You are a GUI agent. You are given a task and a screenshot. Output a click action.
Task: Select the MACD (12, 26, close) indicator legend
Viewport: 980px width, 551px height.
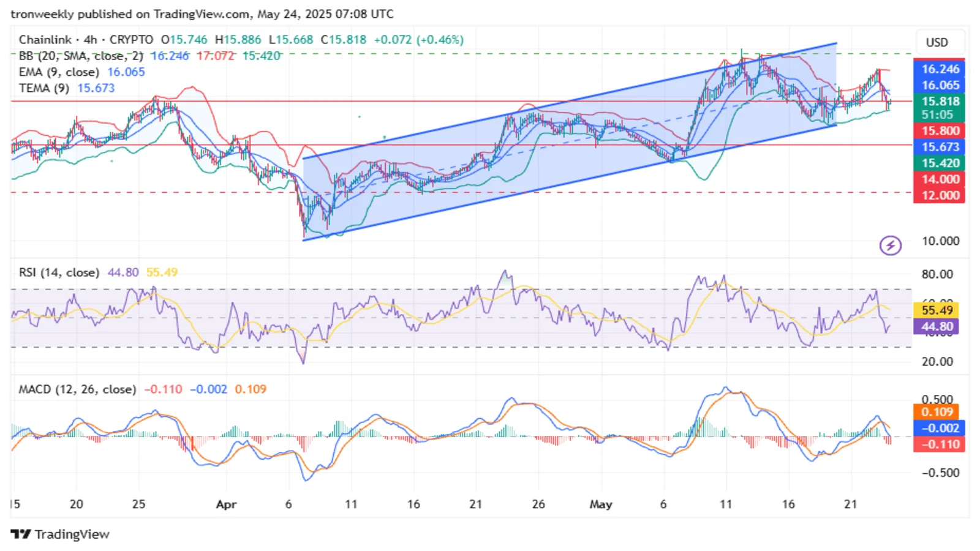(78, 389)
